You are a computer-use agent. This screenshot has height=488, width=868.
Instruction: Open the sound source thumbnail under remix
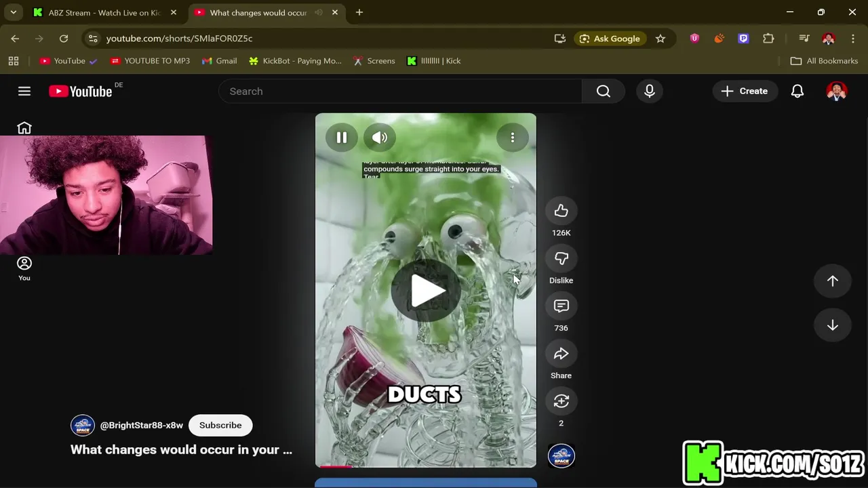click(561, 455)
